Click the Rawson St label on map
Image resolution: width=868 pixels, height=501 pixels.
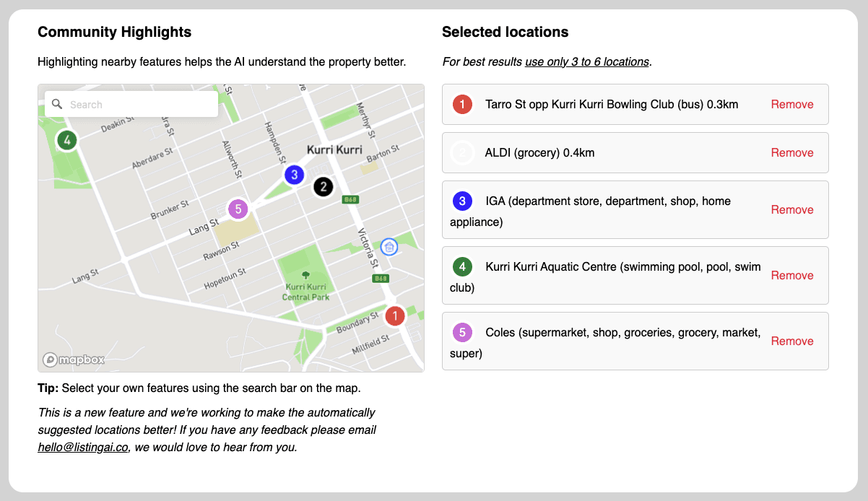click(221, 252)
